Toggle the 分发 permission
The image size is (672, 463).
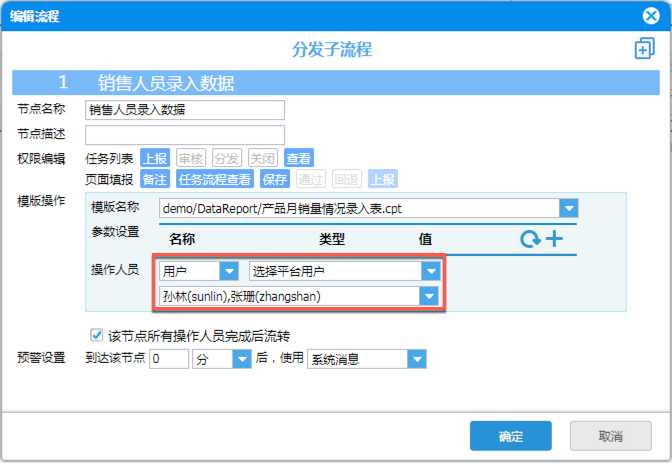click(227, 158)
